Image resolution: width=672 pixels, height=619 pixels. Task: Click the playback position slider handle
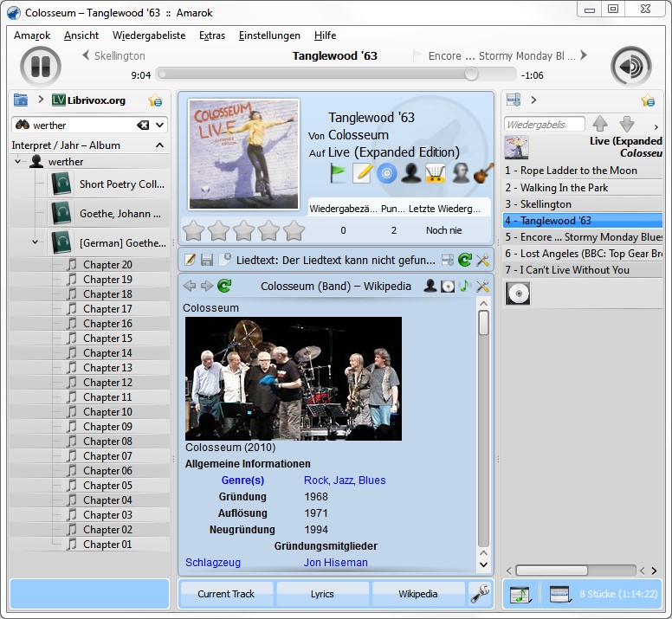point(471,74)
